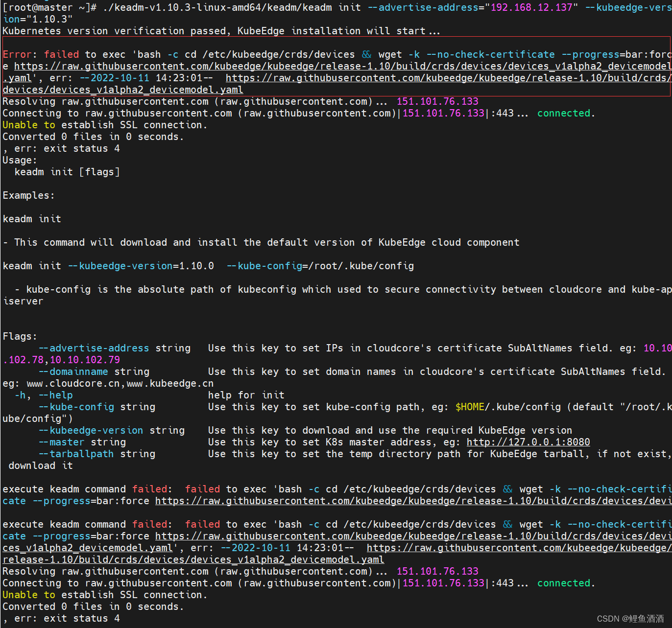Select the ./keadm-v1.10.3-linux-amd64/keadm/keadm command path
Image resolution: width=672 pixels, height=628 pixels.
[x=217, y=7]
